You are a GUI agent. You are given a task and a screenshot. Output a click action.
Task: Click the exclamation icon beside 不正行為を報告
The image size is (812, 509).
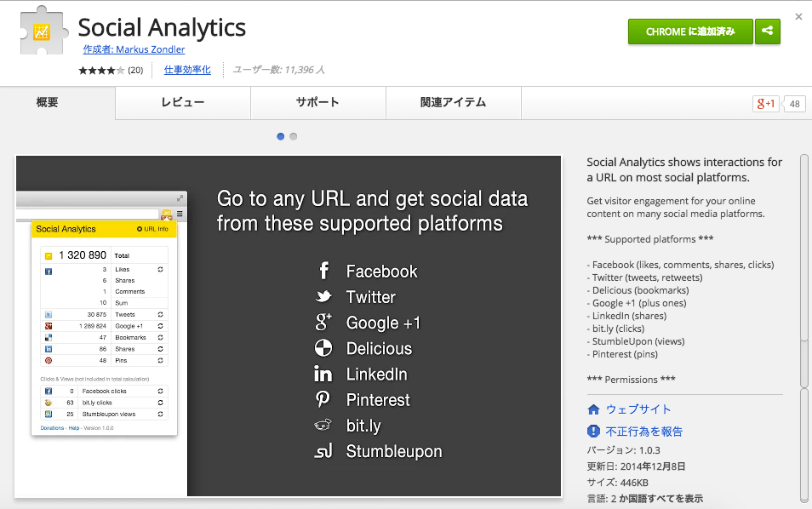[x=593, y=431]
